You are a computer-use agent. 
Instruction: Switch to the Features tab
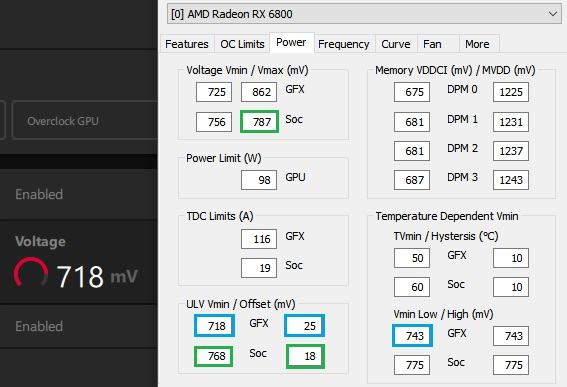click(x=187, y=44)
